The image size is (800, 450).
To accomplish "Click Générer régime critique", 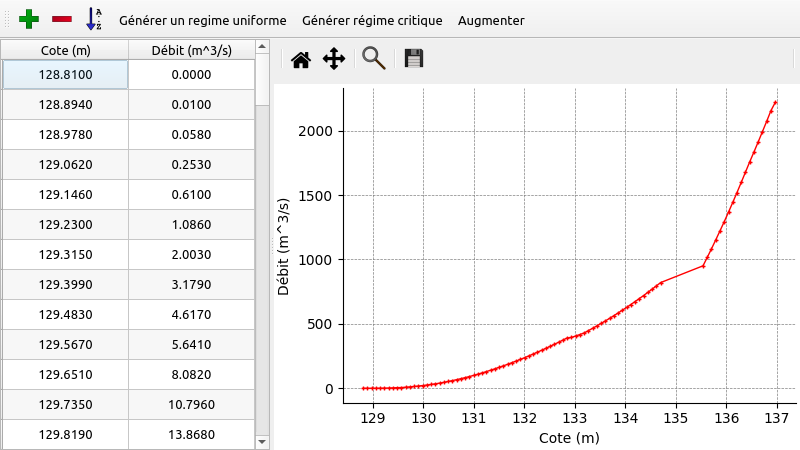I will (372, 20).
